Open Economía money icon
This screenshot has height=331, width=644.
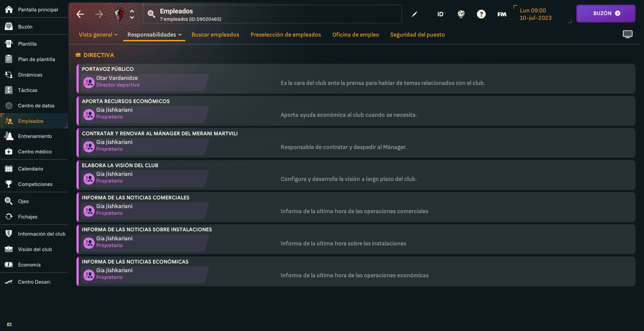[9, 265]
